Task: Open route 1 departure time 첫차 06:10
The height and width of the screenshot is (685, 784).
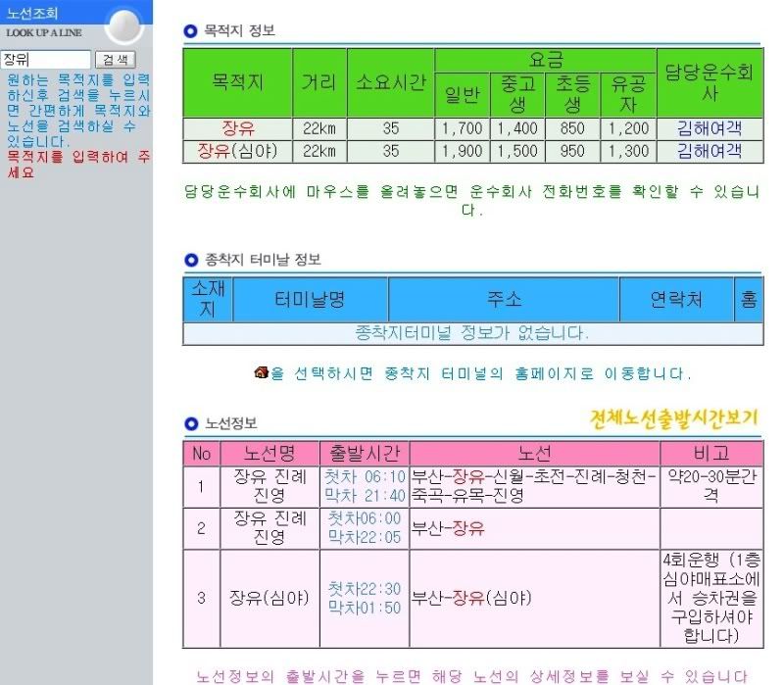Action: click(x=365, y=477)
